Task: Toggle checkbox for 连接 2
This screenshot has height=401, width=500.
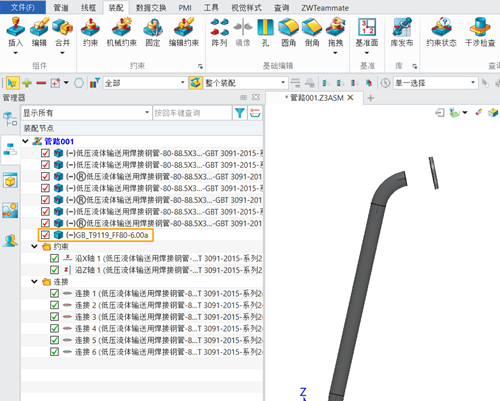Action: [54, 305]
